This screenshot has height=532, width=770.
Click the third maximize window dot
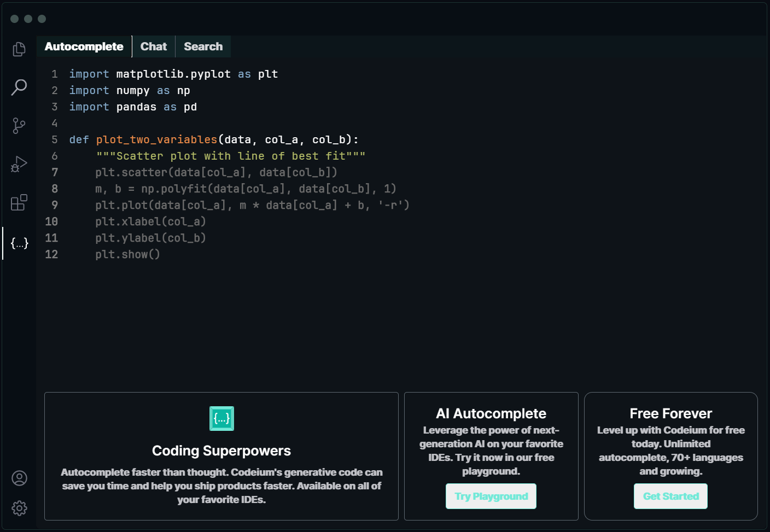pos(42,19)
